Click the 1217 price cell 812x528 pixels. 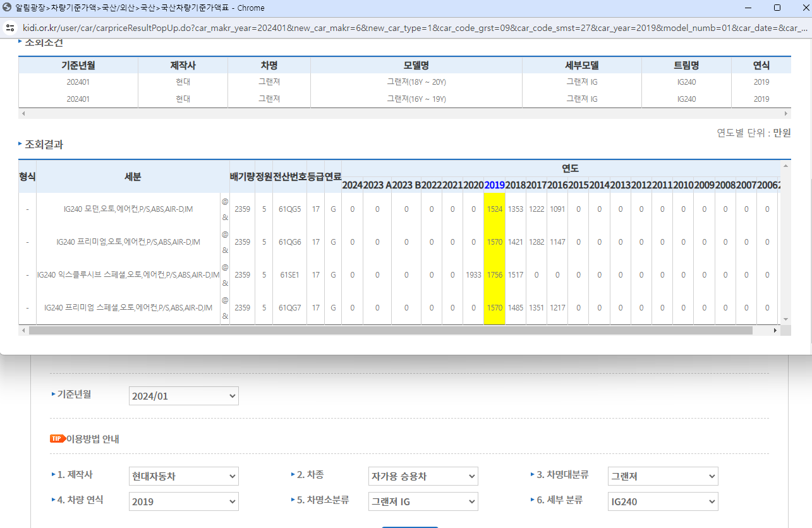pos(557,307)
